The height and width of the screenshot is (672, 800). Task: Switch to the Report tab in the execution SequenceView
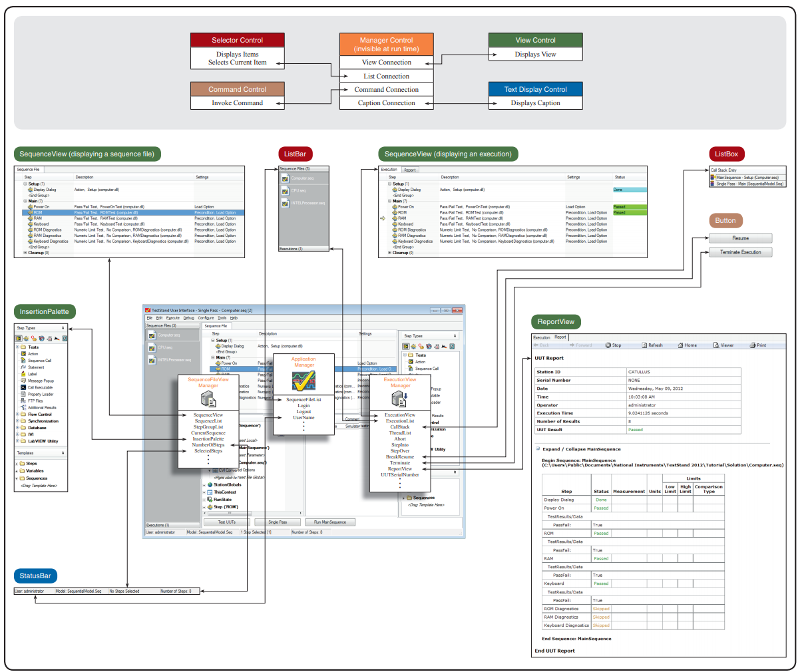point(410,170)
